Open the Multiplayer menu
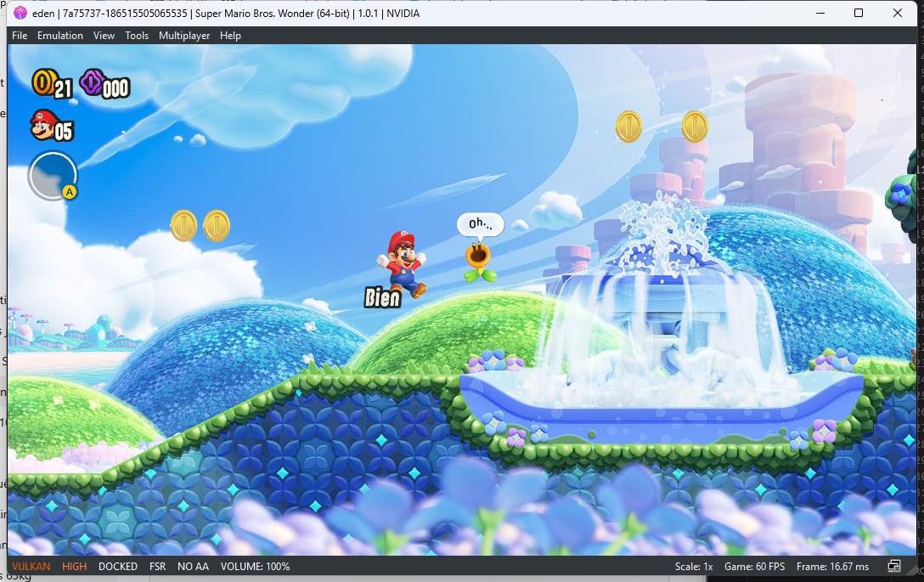 pyautogui.click(x=183, y=36)
